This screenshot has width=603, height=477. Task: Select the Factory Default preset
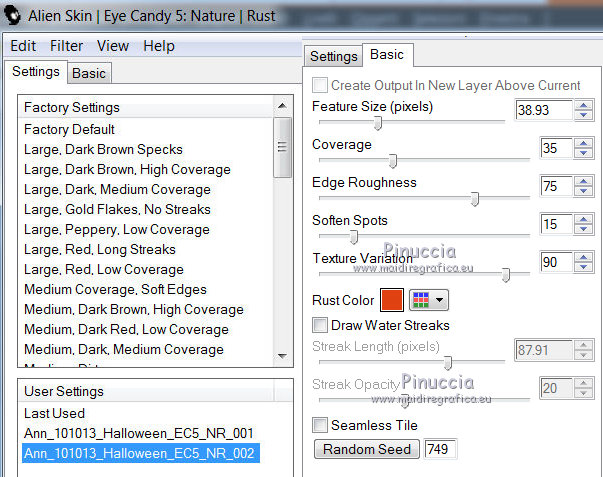pos(69,129)
